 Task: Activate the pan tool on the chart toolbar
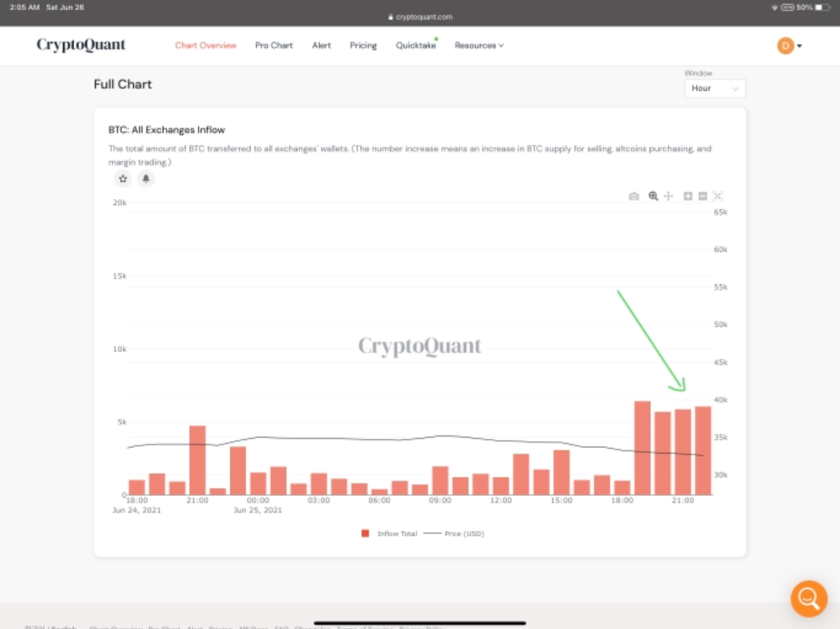pyautogui.click(x=668, y=196)
